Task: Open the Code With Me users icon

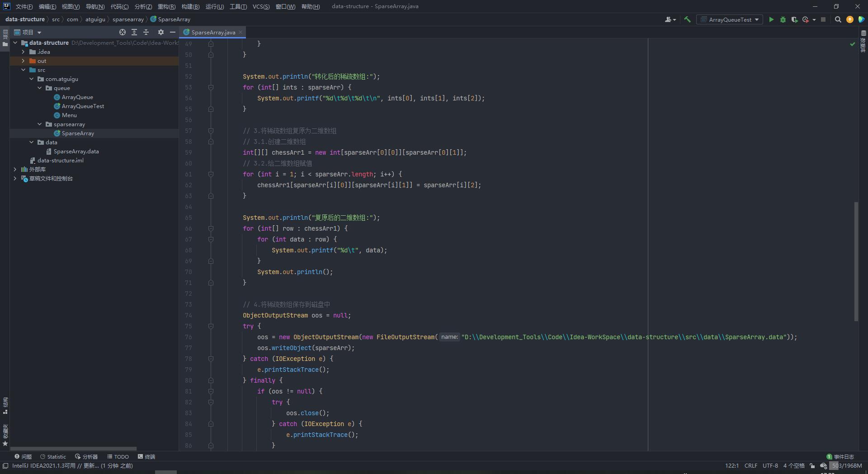Action: (670, 19)
